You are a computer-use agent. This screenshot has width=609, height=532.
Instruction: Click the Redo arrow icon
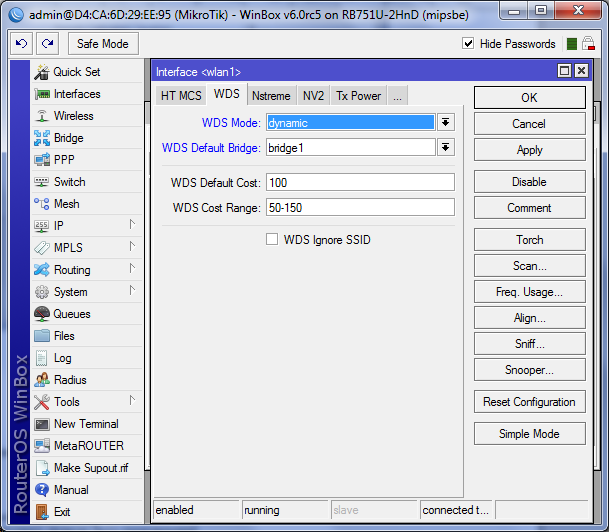pos(47,43)
